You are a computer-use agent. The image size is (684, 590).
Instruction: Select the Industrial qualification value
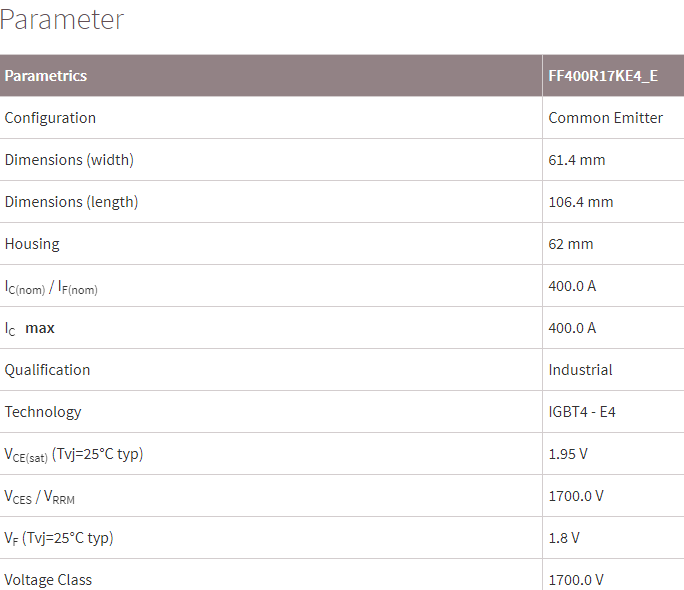tap(580, 370)
